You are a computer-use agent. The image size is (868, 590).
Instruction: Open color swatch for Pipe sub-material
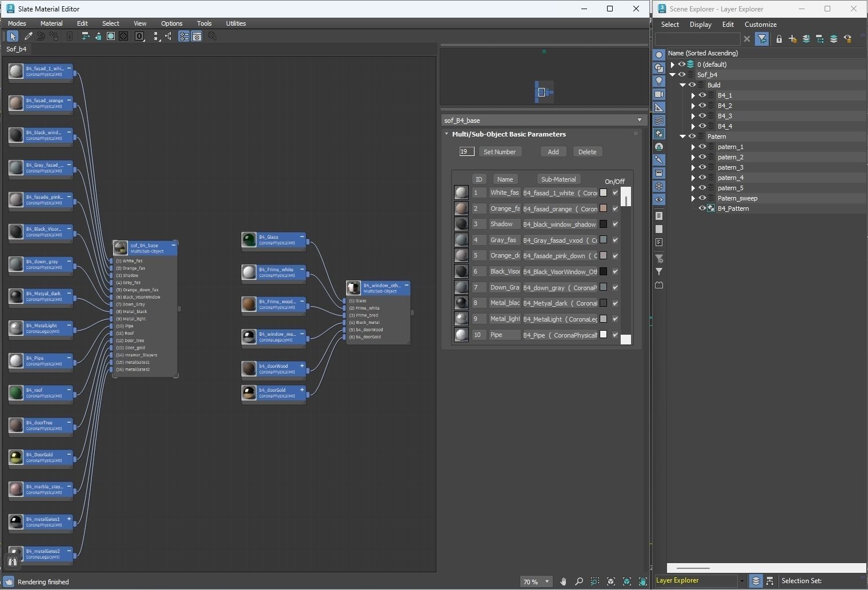pyautogui.click(x=603, y=335)
